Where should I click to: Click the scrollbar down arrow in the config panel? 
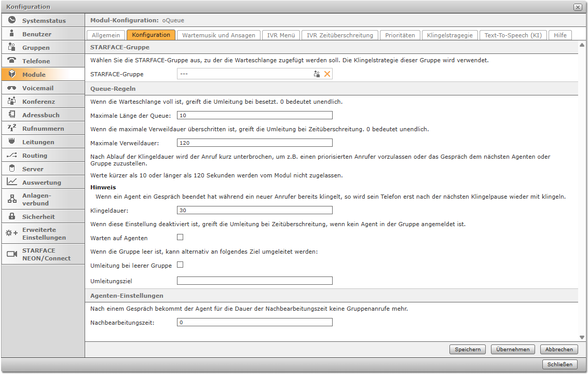(x=583, y=337)
